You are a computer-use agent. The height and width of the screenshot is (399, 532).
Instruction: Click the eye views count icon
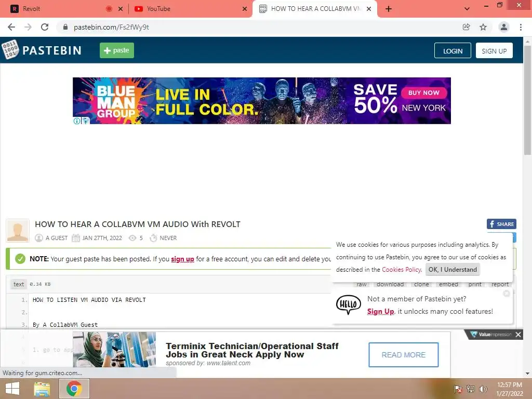(132, 238)
